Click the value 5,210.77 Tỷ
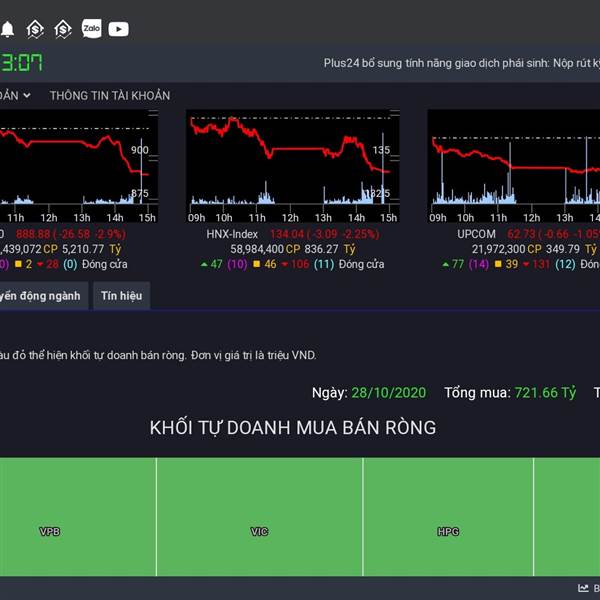Image resolution: width=600 pixels, height=600 pixels. tap(91, 249)
